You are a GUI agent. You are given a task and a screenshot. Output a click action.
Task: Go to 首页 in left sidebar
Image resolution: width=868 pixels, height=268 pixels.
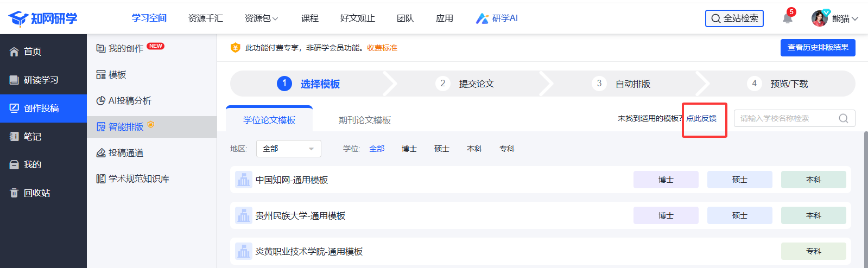click(33, 52)
